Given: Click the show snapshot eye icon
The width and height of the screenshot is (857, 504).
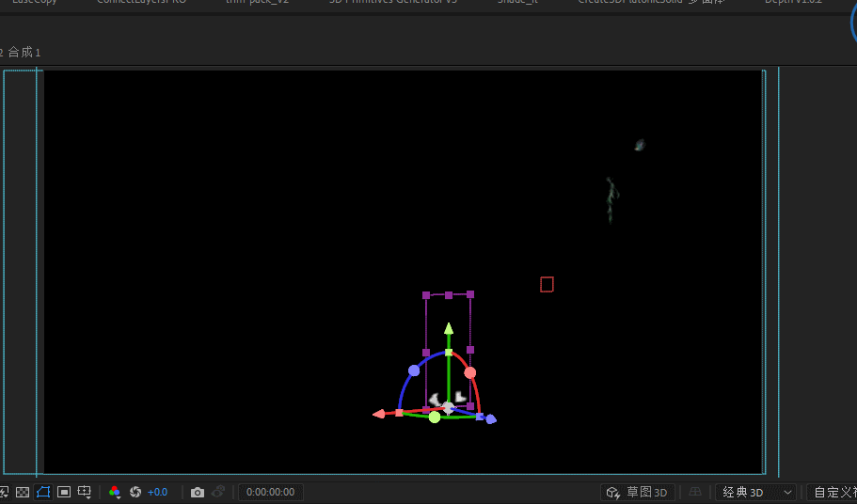Looking at the screenshot, I should point(218,492).
